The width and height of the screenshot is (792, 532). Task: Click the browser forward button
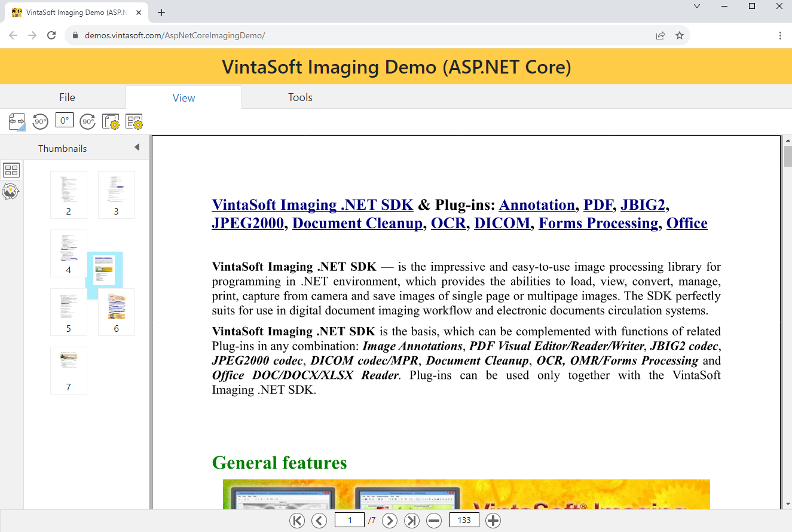pyautogui.click(x=32, y=35)
